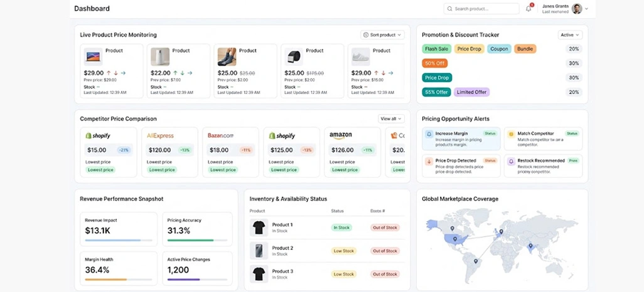This screenshot has width=644, height=292.
Task: Click the map pin over Europe
Action: [x=501, y=231]
